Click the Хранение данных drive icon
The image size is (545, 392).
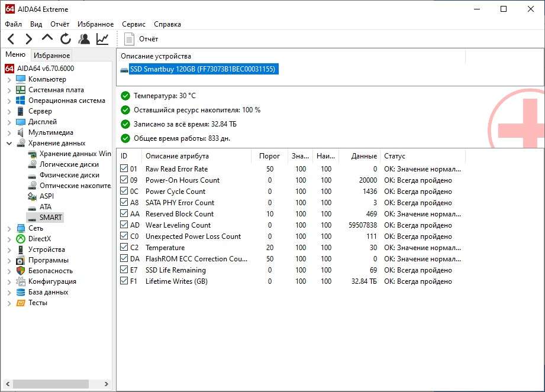[21, 143]
